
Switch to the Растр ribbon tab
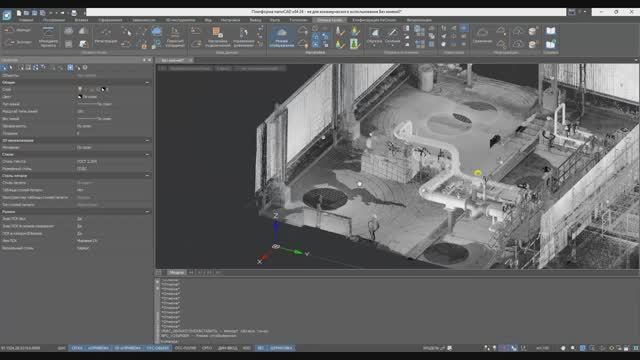click(x=275, y=20)
